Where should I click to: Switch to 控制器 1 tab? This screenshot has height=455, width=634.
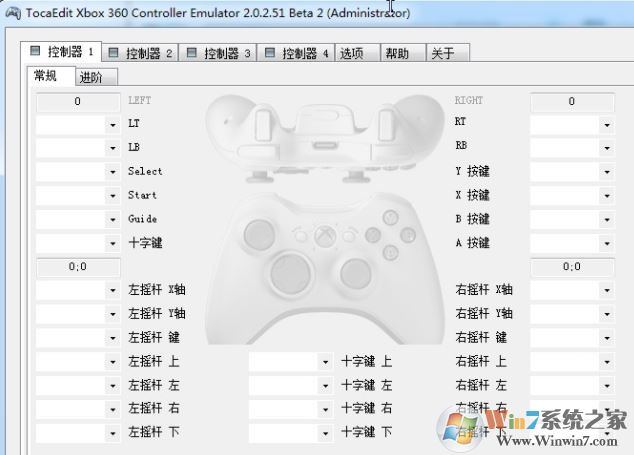[x=61, y=52]
